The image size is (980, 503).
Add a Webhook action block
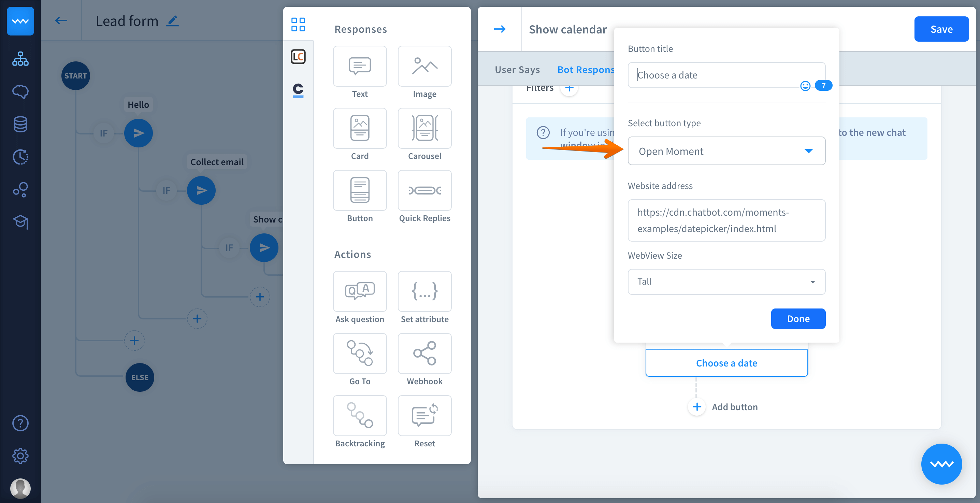point(424,354)
